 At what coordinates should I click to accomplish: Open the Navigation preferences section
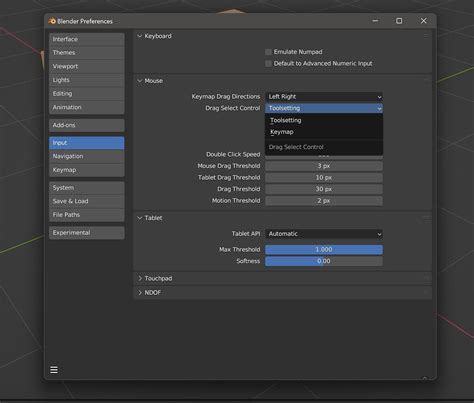click(87, 156)
